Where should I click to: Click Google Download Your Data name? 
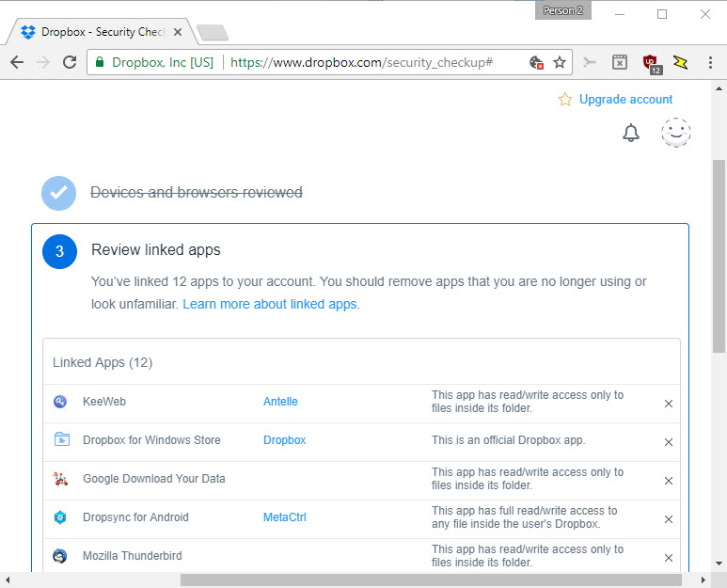154,479
